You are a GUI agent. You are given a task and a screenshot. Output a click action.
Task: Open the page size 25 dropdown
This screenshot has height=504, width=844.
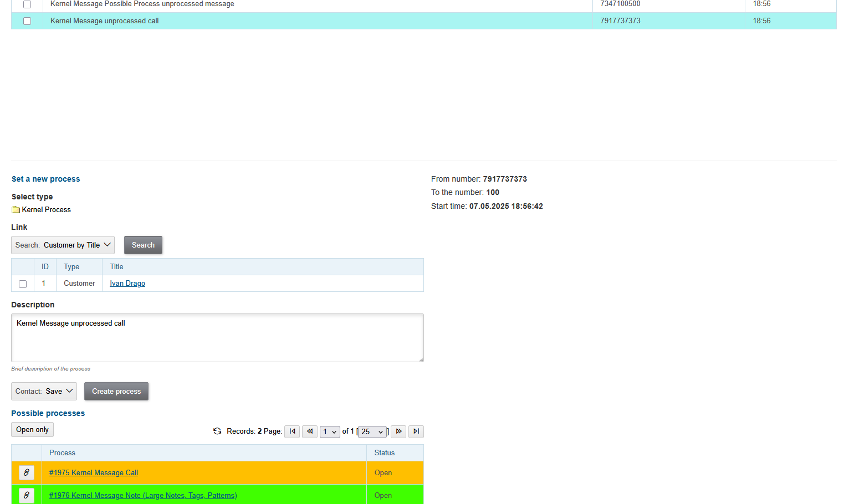pos(372,432)
